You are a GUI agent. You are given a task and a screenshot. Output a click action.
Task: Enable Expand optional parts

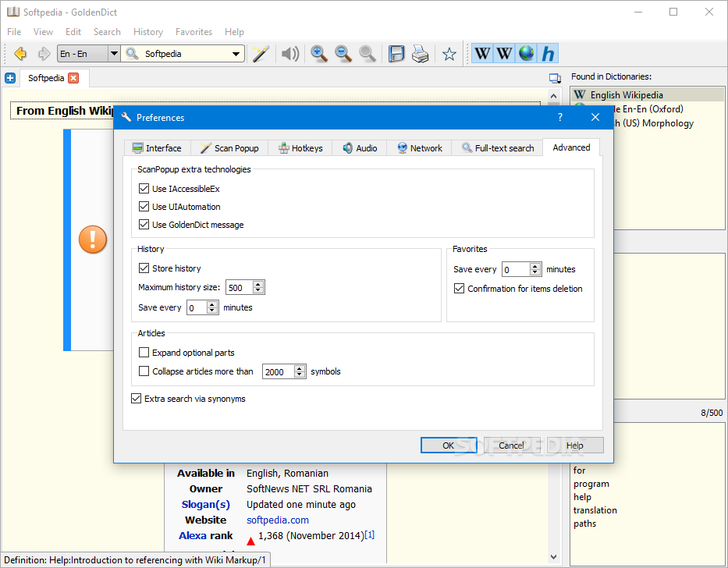(144, 353)
